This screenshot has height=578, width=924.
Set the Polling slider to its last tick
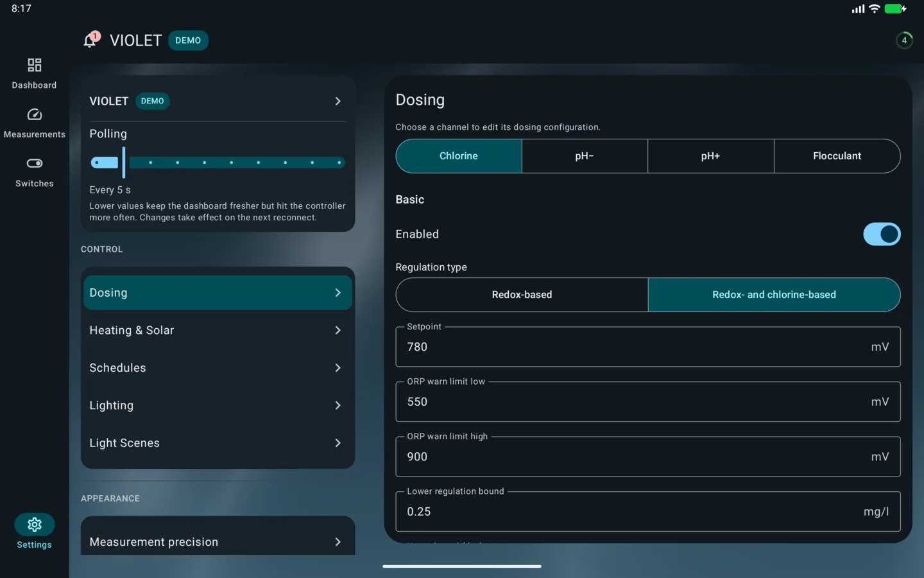click(x=339, y=162)
